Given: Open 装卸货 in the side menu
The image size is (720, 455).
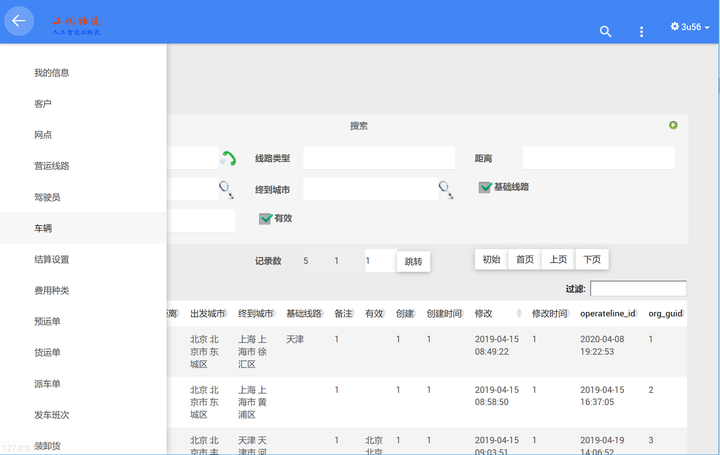Looking at the screenshot, I should (83, 445).
